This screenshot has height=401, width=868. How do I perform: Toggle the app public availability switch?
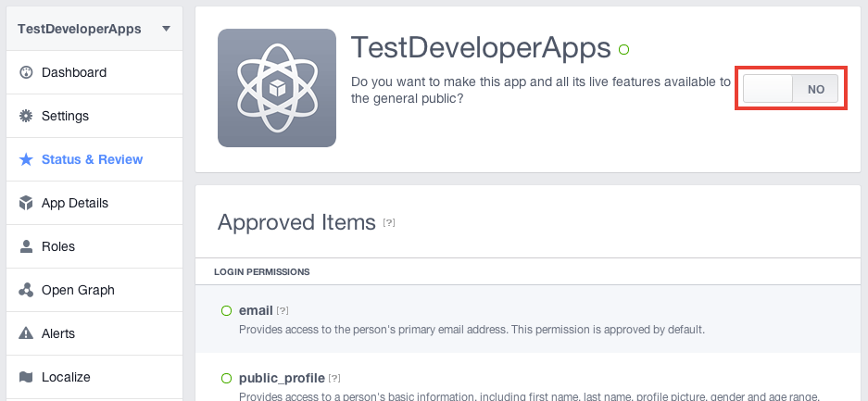pos(790,89)
